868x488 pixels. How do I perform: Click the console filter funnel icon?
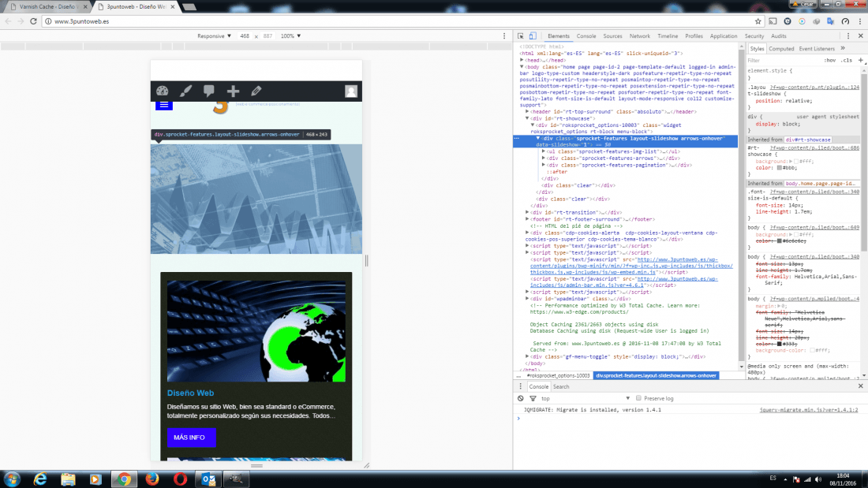533,398
